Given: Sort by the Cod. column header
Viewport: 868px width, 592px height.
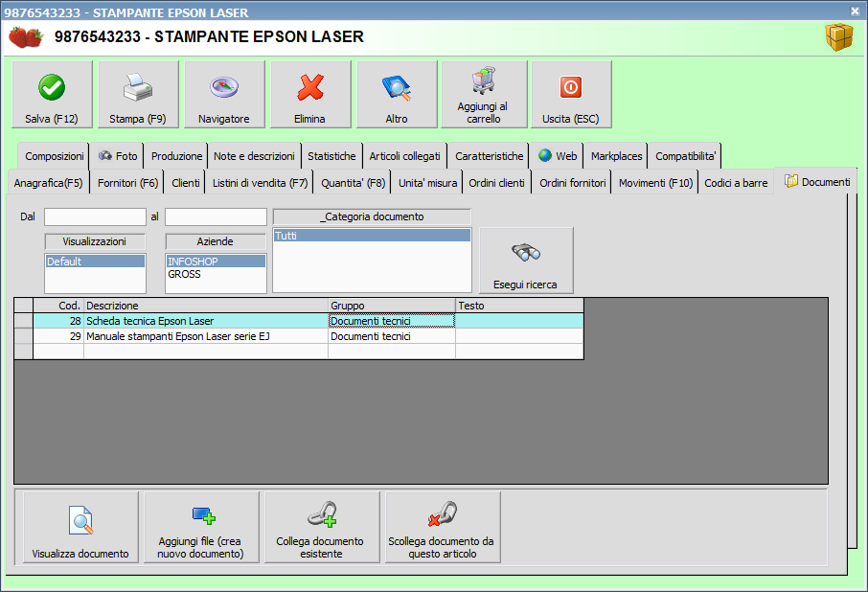Looking at the screenshot, I should [x=58, y=306].
